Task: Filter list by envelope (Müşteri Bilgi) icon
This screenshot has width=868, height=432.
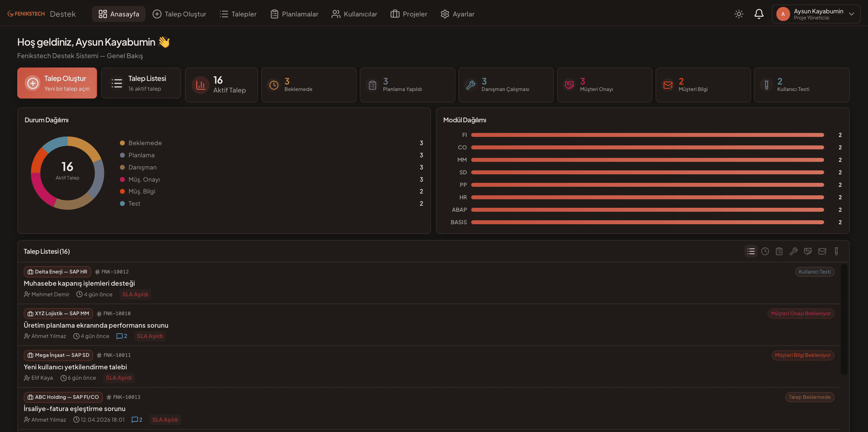Action: pos(822,251)
